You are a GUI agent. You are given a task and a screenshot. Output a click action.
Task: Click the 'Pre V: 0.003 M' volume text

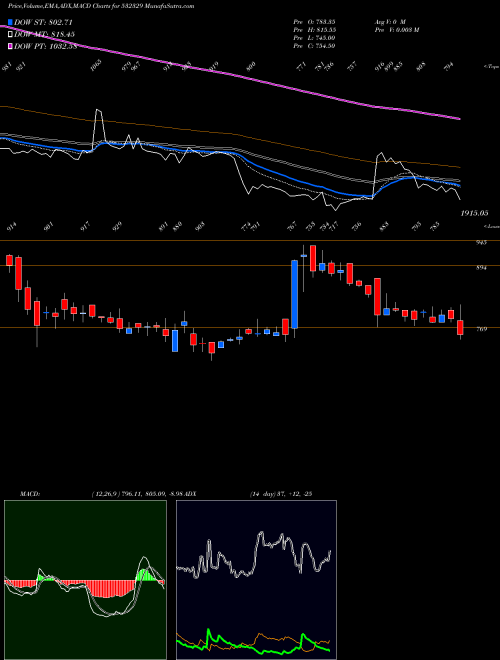pos(396,29)
